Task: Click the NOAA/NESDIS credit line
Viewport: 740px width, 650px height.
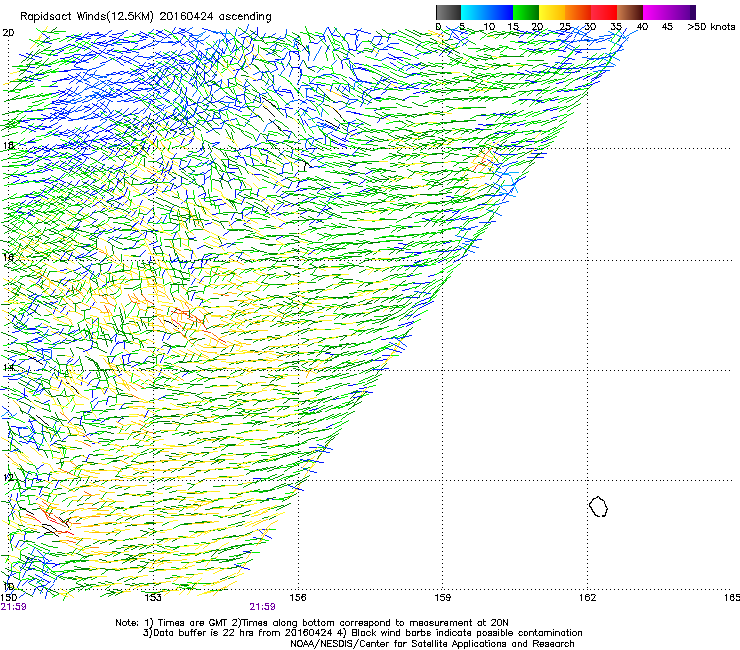Action: tap(432, 644)
